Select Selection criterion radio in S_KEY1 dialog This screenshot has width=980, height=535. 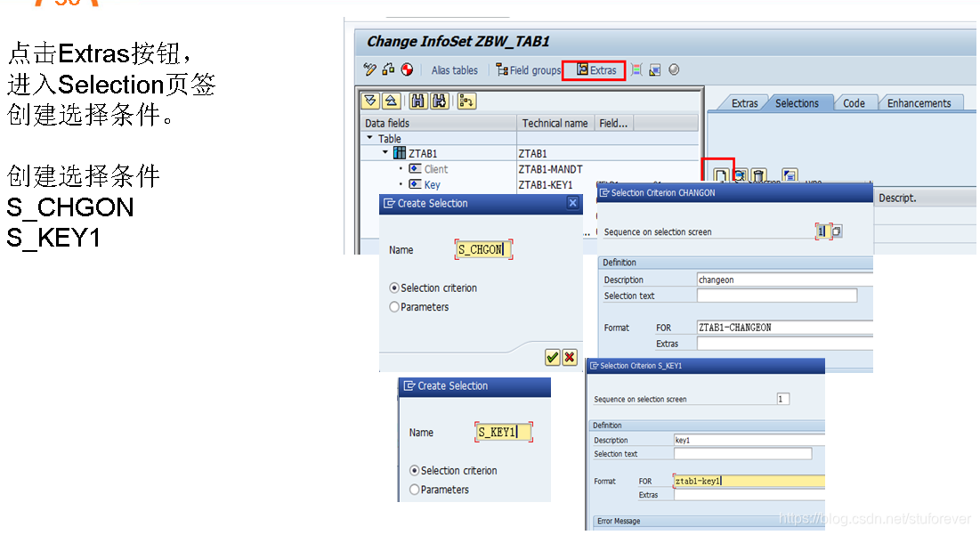415,470
